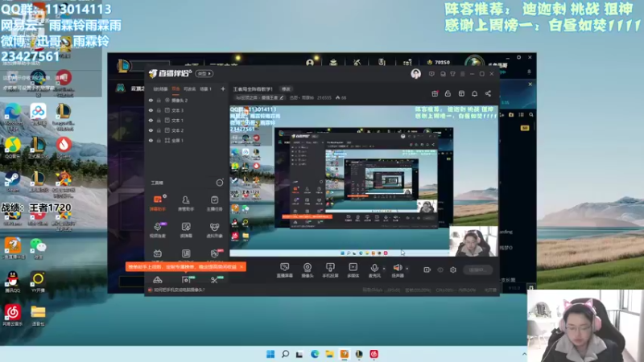Toggle lock on 文本 3 source
Viewport: 644px width, 362px height.
pyautogui.click(x=159, y=110)
